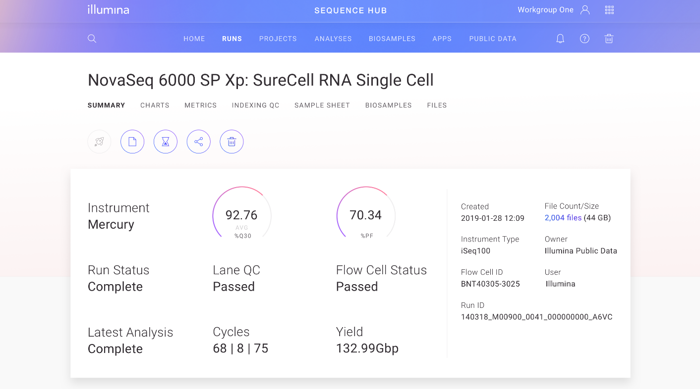
Task: Click the Latest Analysis Complete value
Action: tap(115, 349)
